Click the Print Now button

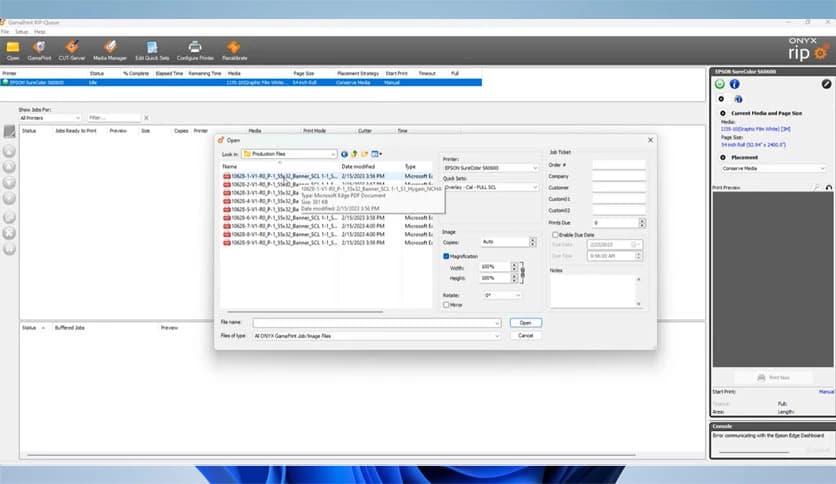tap(774, 377)
